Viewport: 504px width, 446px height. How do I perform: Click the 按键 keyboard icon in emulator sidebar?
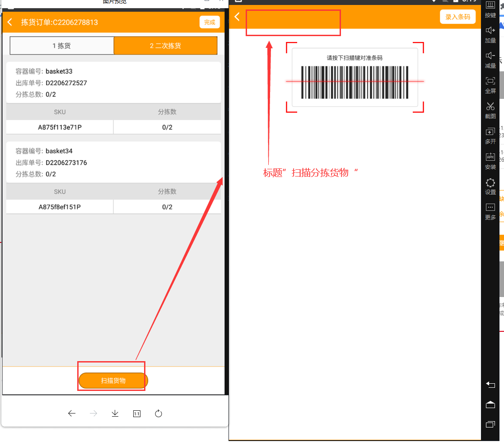coord(490,5)
